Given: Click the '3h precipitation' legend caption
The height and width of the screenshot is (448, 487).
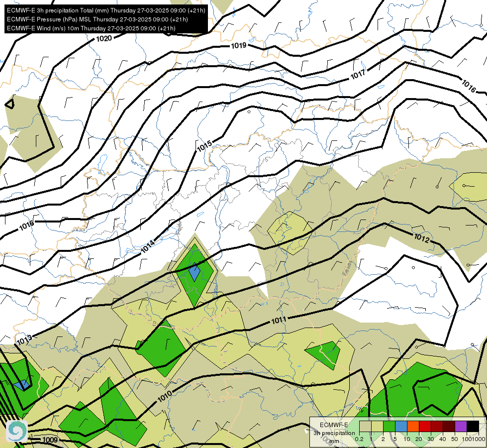Looking at the screenshot, I should pos(334,433).
